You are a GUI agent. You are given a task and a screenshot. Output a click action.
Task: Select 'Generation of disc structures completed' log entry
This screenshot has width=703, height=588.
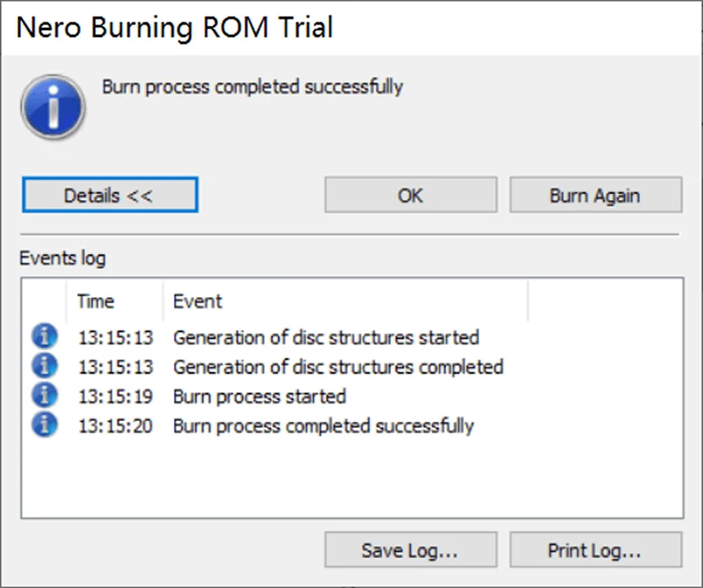[338, 367]
